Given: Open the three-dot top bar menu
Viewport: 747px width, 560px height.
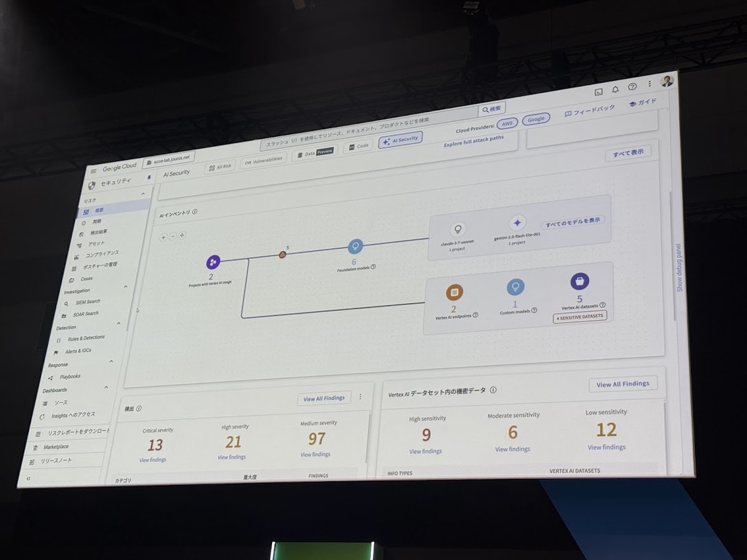Looking at the screenshot, I should pyautogui.click(x=649, y=83).
